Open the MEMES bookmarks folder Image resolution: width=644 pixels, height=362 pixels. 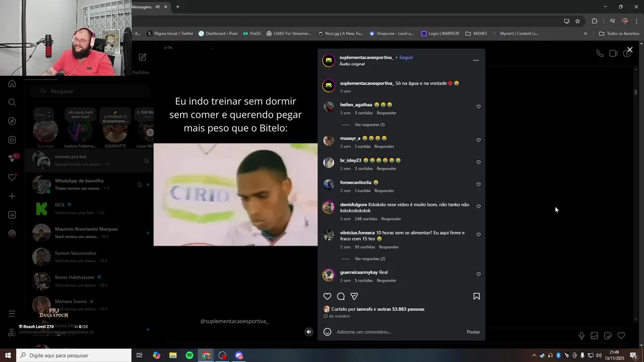[x=476, y=34]
